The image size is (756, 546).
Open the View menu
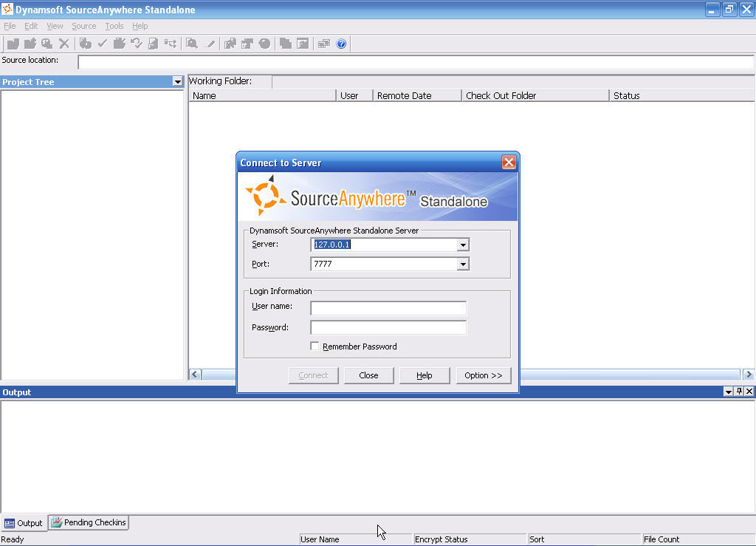point(55,26)
